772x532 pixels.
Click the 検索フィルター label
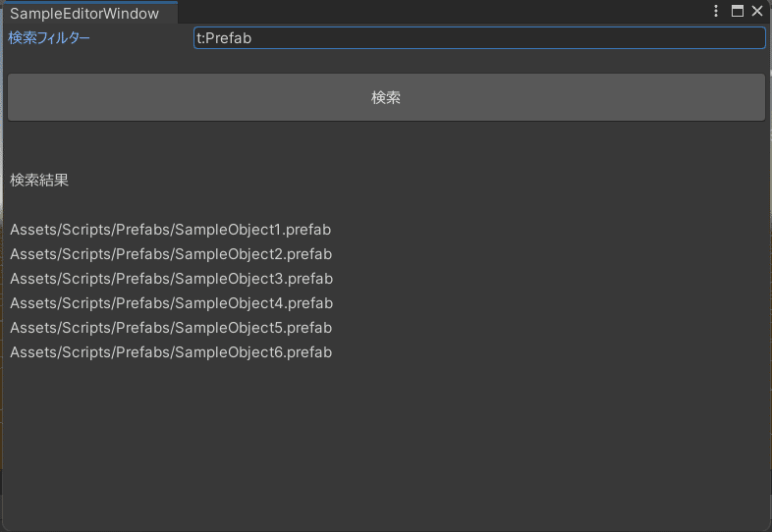50,38
